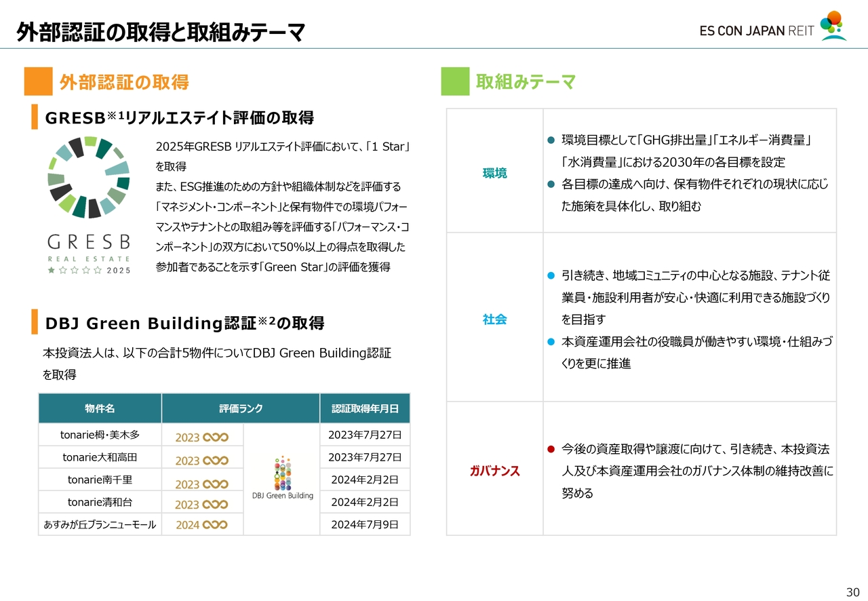Select the 社会 theme label
Viewport: 868px width, 601px height.
[494, 319]
